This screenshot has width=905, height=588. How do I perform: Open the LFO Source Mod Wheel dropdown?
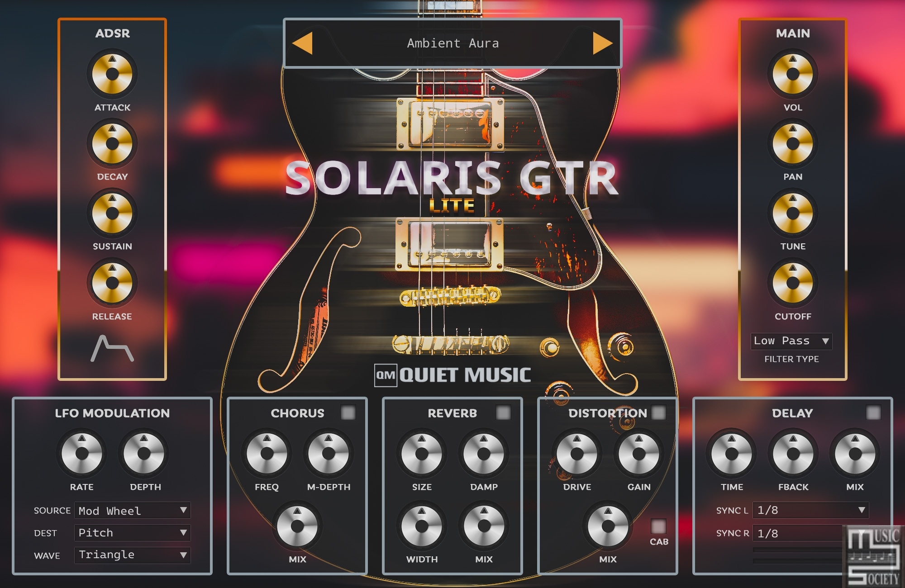click(132, 511)
